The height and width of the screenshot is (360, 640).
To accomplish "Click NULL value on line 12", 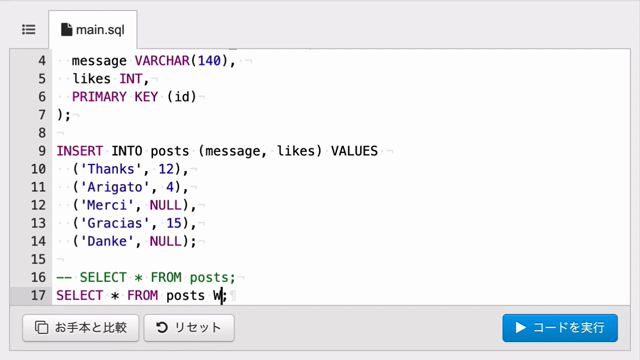I will pyautogui.click(x=165, y=205).
